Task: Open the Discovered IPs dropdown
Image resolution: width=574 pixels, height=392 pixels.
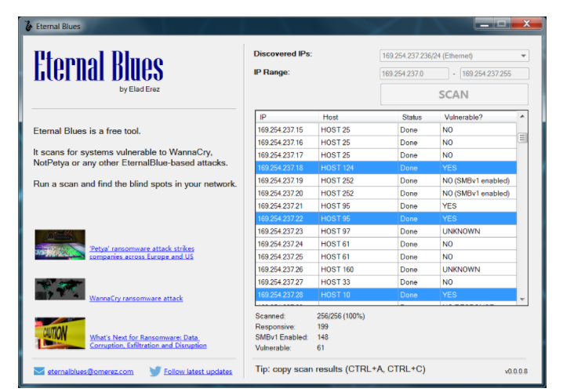Action: coord(454,56)
